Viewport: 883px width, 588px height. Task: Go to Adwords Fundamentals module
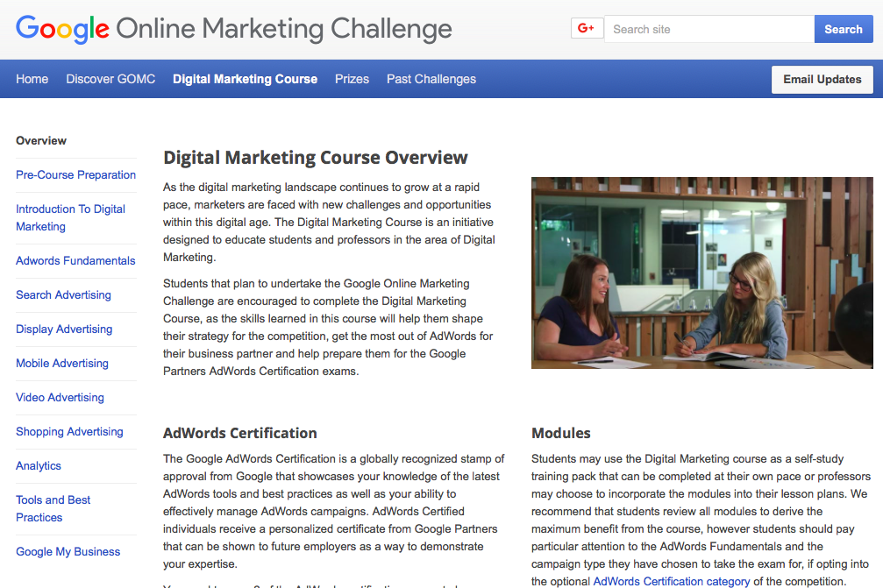[75, 260]
